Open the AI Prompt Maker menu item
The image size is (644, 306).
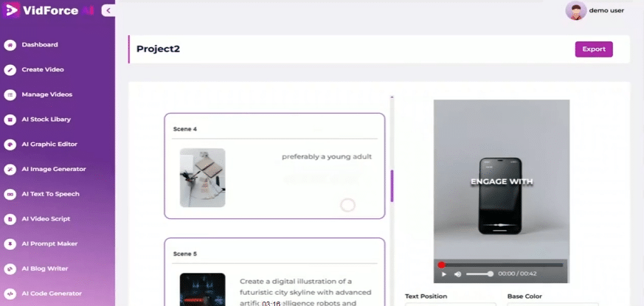[49, 243]
